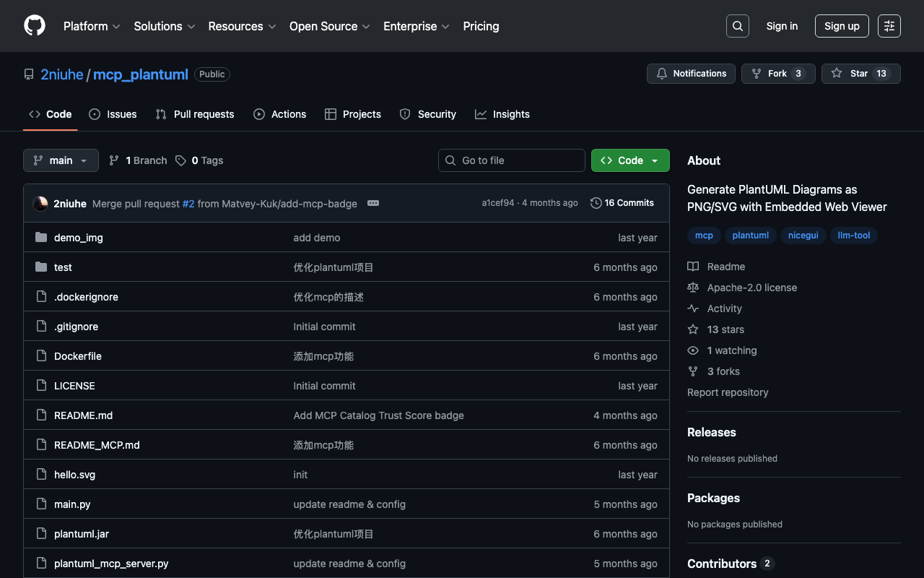This screenshot has height=578, width=924.
Task: Click the commit details ellipsis icon
Action: coord(373,203)
